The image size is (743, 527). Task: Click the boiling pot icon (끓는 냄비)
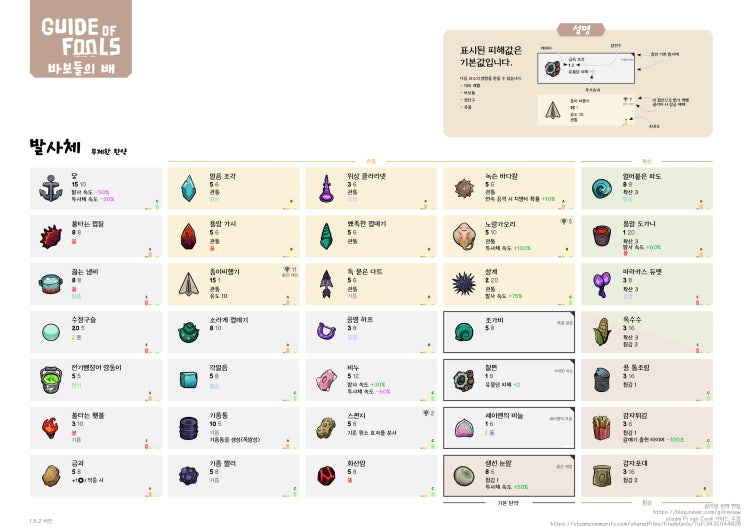point(51,284)
